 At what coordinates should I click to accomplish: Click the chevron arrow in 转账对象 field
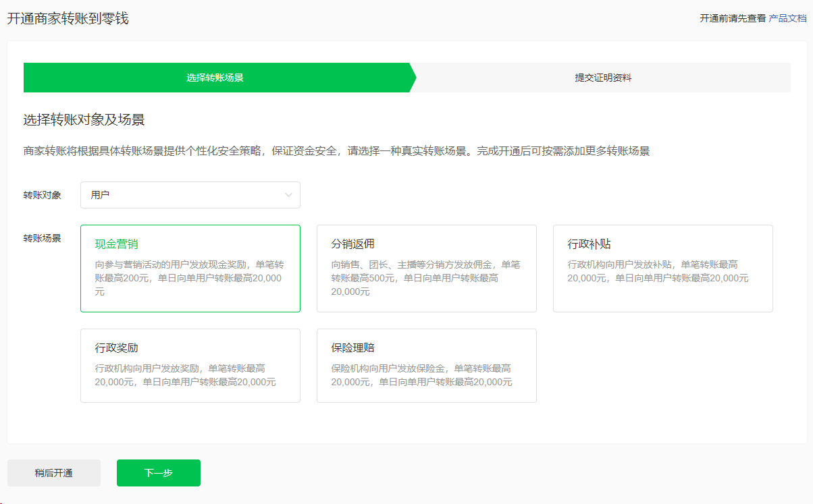pyautogui.click(x=289, y=195)
